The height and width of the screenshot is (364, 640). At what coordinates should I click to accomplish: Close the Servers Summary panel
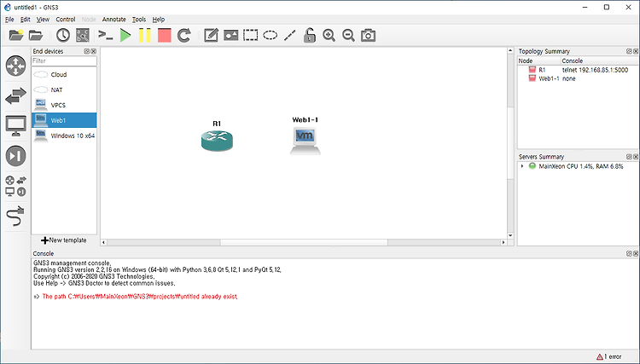636,157
